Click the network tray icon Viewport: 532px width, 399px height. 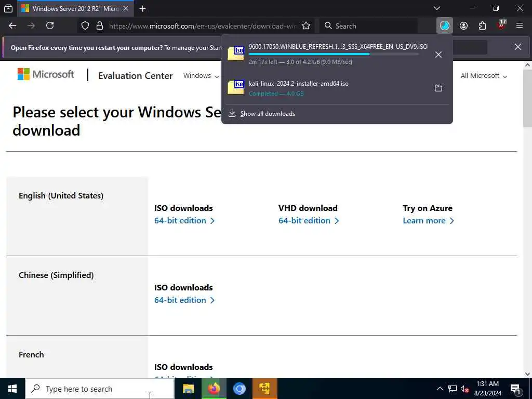coord(453,389)
